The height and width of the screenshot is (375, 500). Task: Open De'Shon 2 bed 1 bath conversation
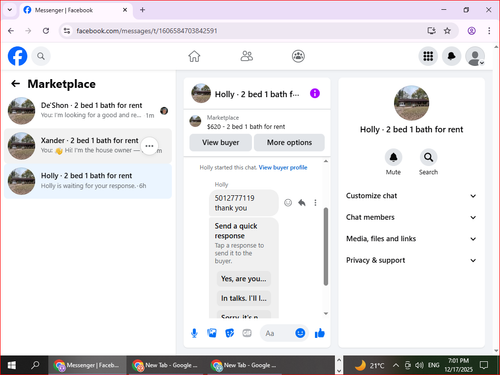[x=88, y=110]
